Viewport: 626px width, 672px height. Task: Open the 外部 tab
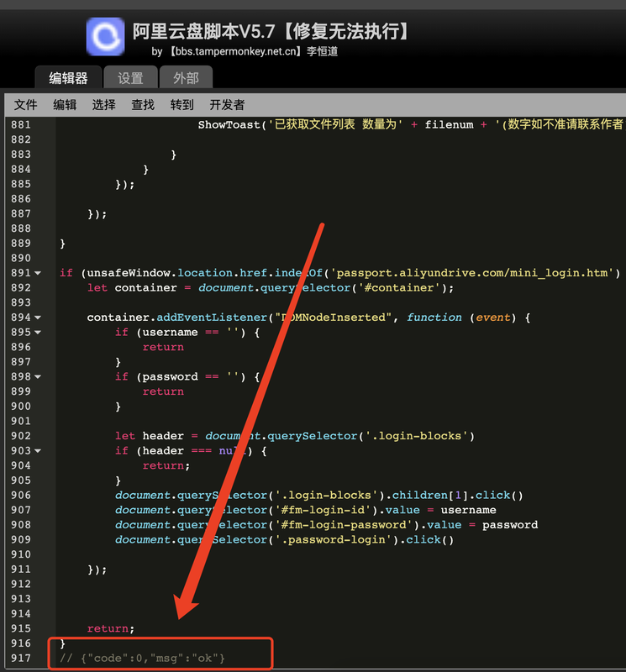coord(186,77)
